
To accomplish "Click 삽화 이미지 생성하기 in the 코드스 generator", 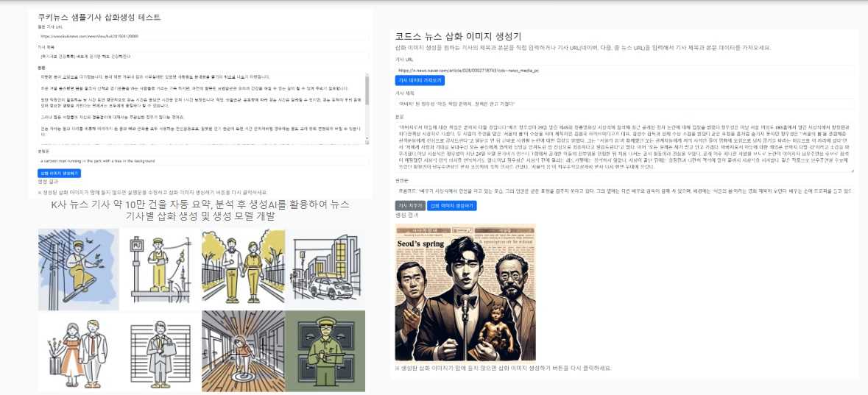I will point(452,206).
